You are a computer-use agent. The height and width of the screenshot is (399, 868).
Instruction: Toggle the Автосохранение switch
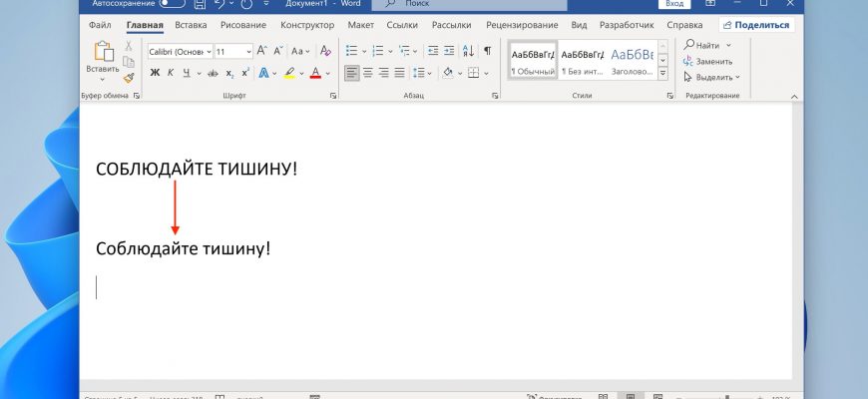click(172, 4)
